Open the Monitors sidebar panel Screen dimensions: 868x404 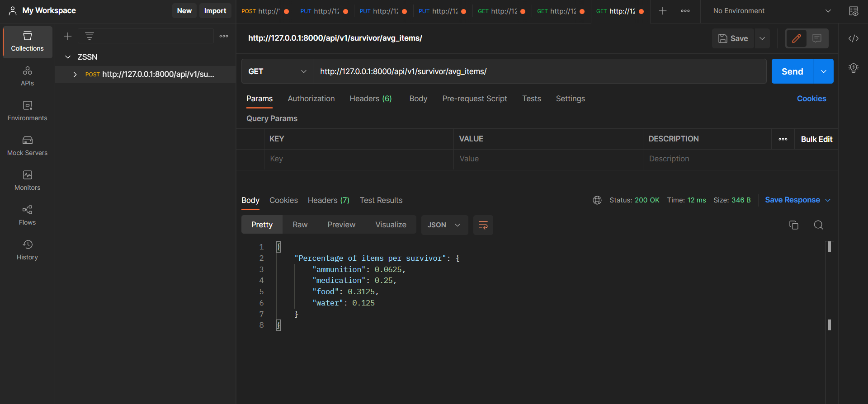pyautogui.click(x=27, y=181)
